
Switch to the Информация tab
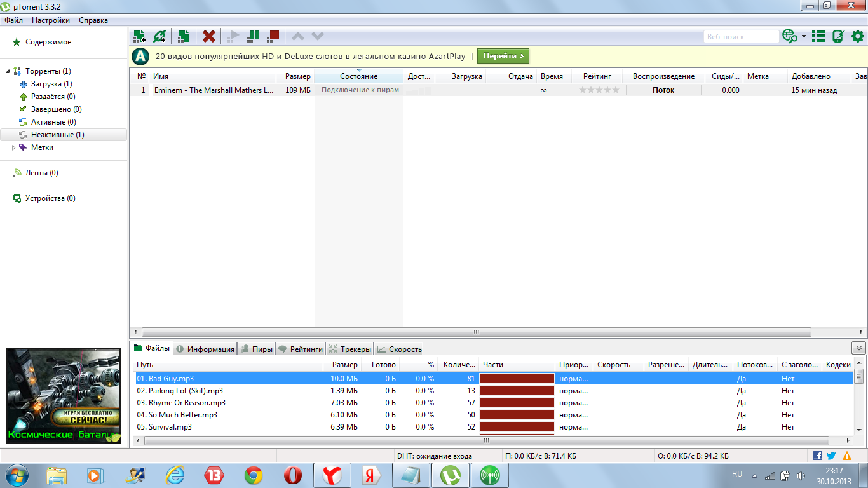[205, 349]
